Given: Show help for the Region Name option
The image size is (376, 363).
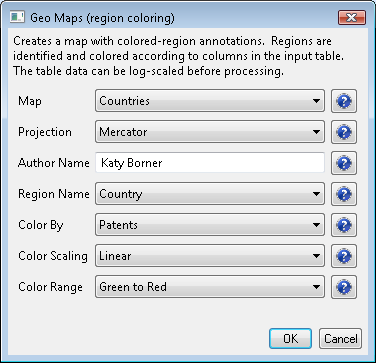Looking at the screenshot, I should [x=344, y=194].
